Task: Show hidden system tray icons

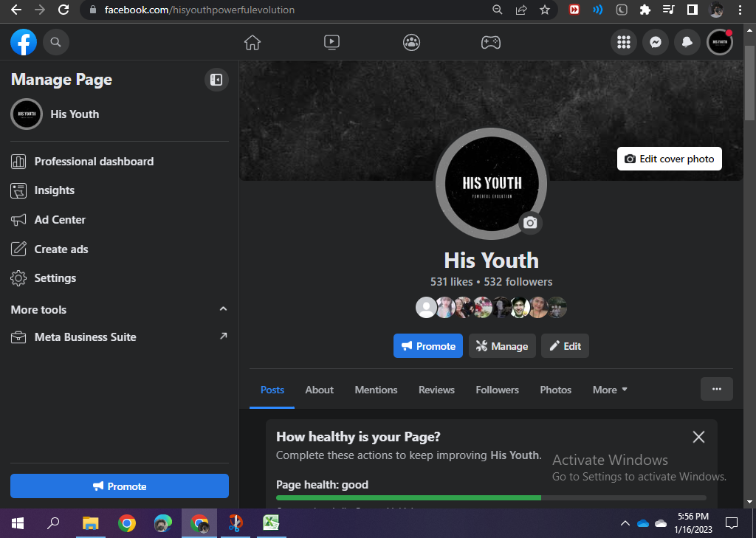Action: (x=625, y=523)
